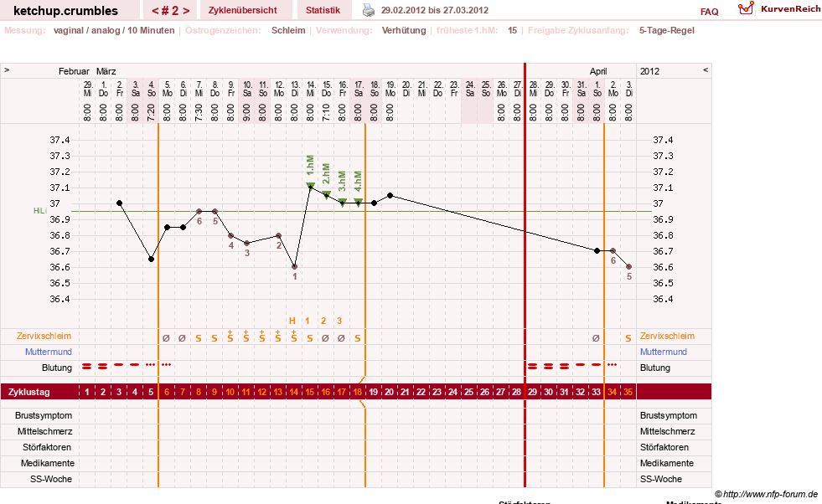Viewport: 822px width, 504px height.
Task: Open the FAQ link
Action: (x=709, y=12)
